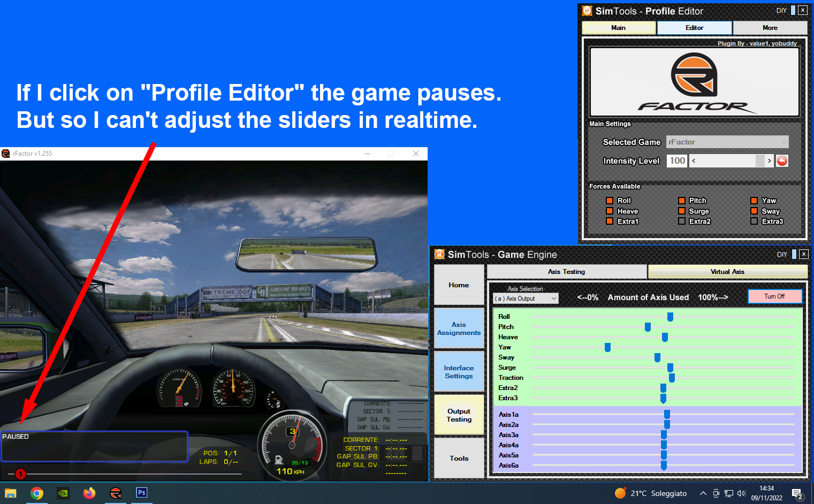Click the Intensity Level left arrow

[694, 161]
